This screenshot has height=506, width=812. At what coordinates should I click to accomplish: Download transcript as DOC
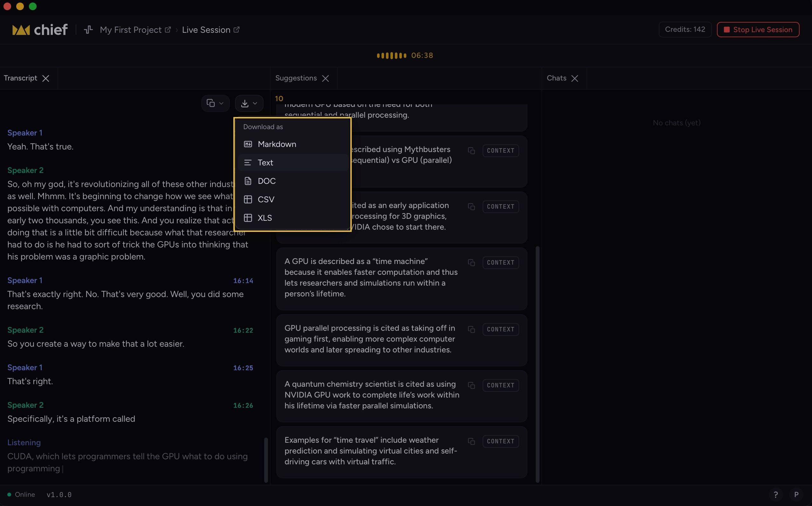293,181
